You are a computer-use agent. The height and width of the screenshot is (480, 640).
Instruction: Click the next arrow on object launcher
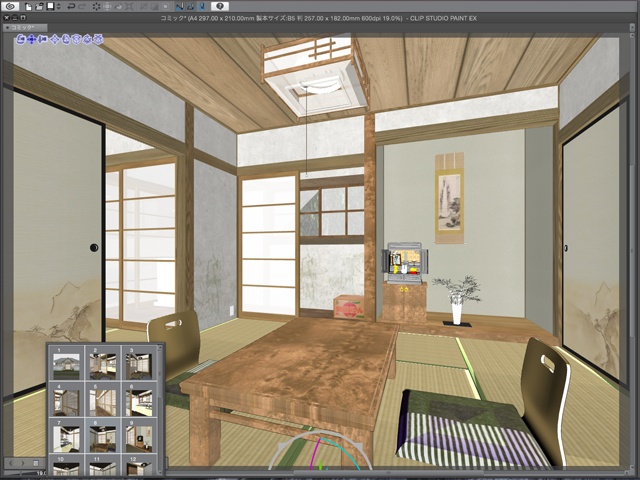pos(23,463)
